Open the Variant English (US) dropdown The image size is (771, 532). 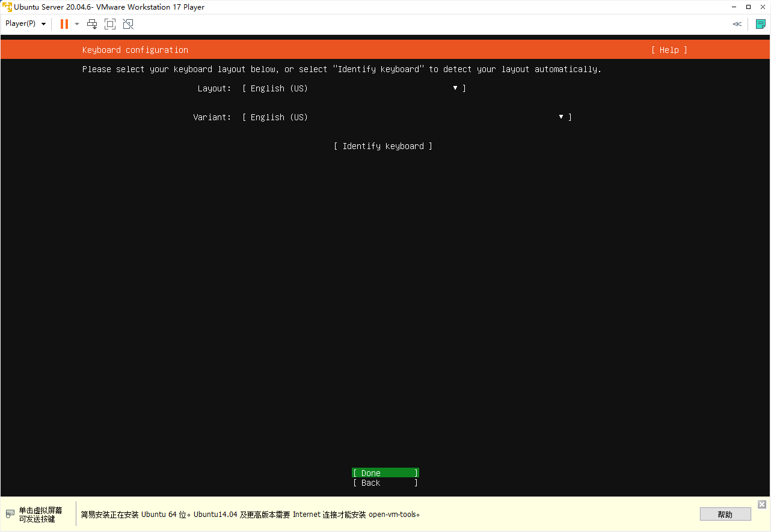(x=407, y=117)
